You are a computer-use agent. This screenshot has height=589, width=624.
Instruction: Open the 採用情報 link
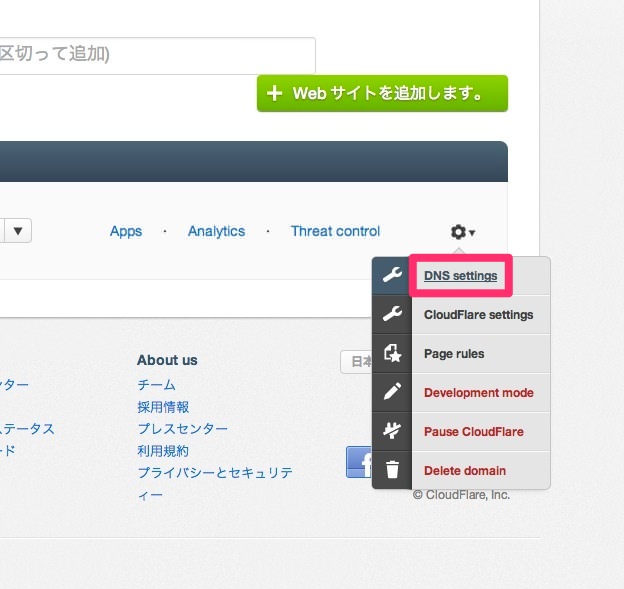click(163, 407)
